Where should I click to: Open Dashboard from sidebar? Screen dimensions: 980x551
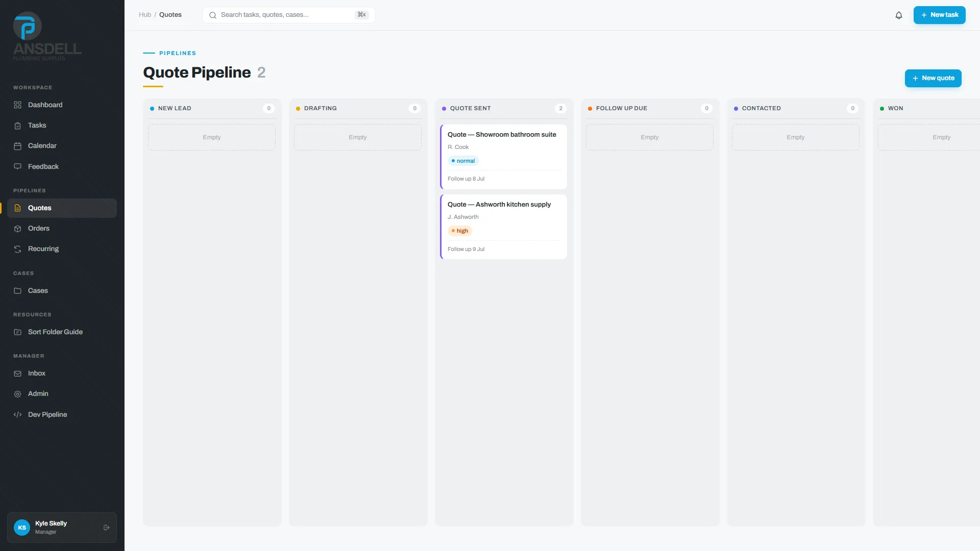point(62,105)
